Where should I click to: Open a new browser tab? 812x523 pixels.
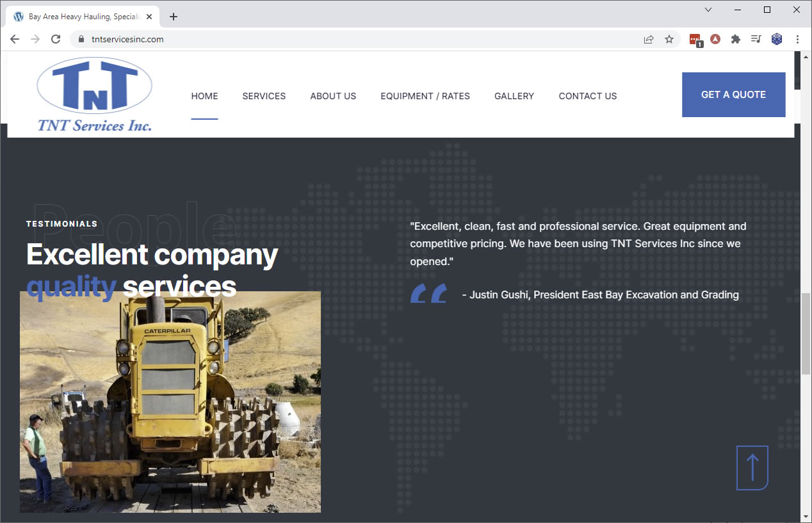174,17
